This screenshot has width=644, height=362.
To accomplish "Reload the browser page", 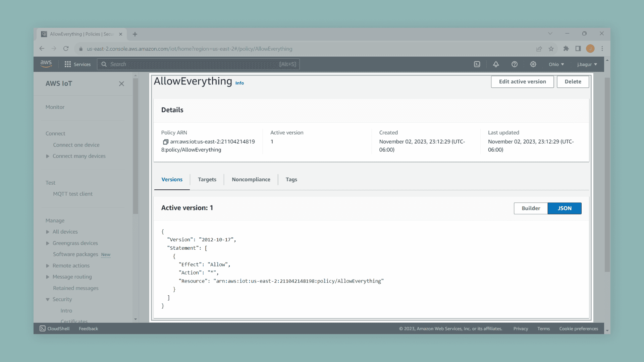I will click(x=66, y=49).
